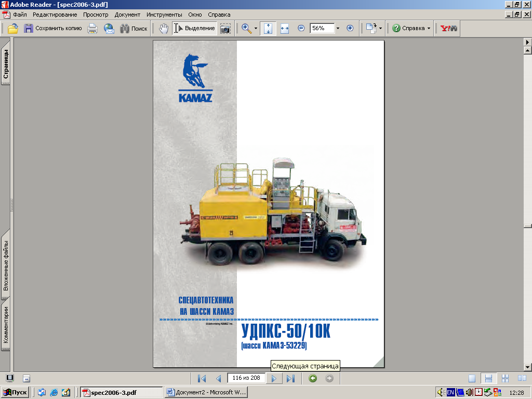Open Справка toolbar dropdown arrow
This screenshot has width=532, height=399.
click(x=429, y=29)
